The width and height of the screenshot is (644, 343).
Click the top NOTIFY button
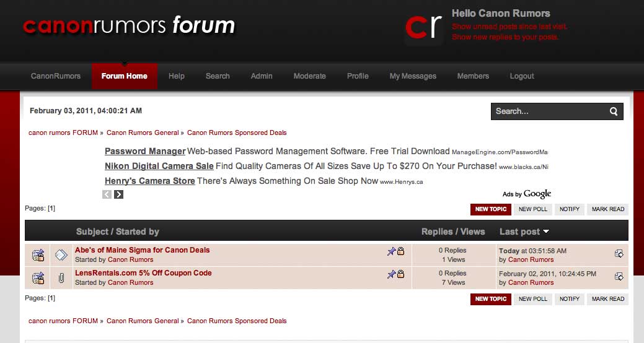(x=570, y=209)
